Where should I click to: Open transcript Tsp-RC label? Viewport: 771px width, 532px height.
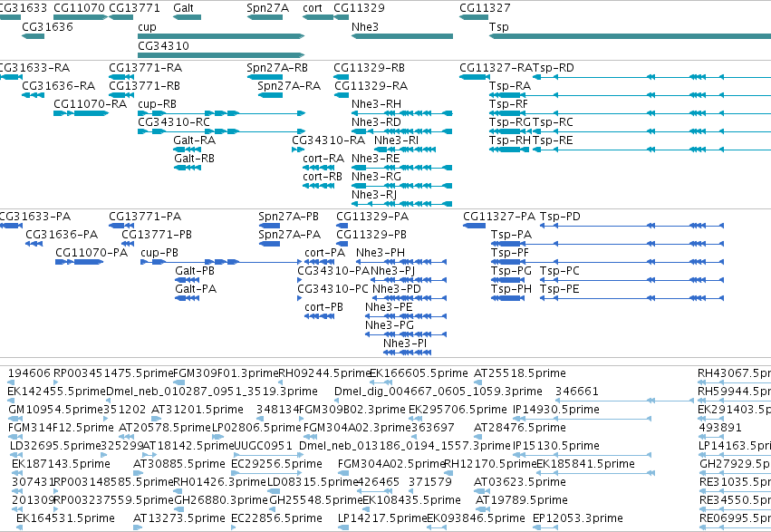click(x=553, y=122)
